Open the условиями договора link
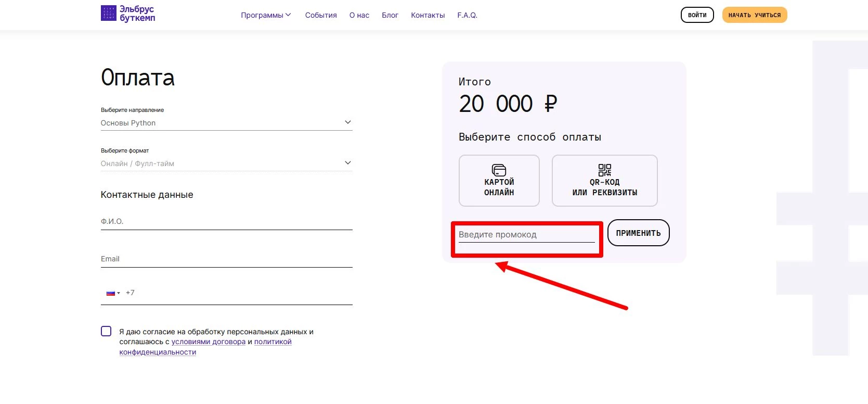868x404 pixels. 208,342
